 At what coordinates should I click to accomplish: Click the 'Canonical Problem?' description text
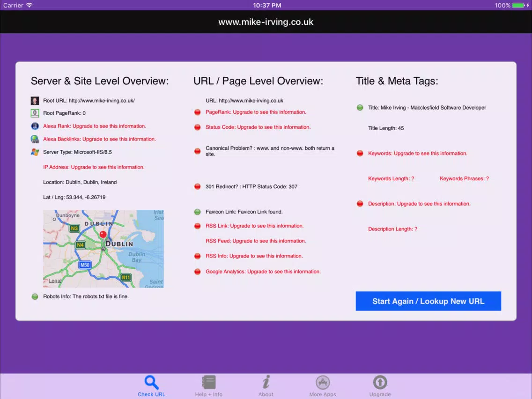click(x=270, y=151)
